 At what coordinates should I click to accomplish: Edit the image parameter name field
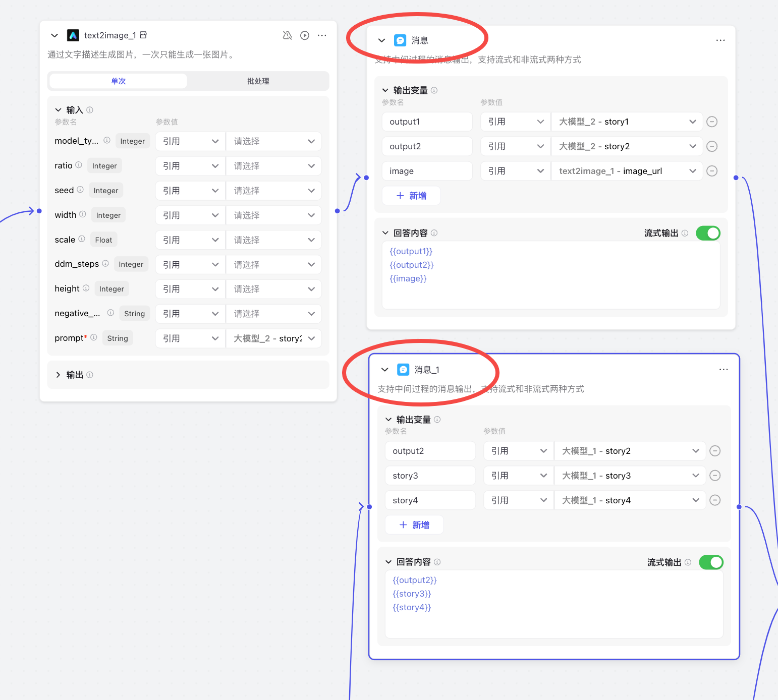point(427,171)
